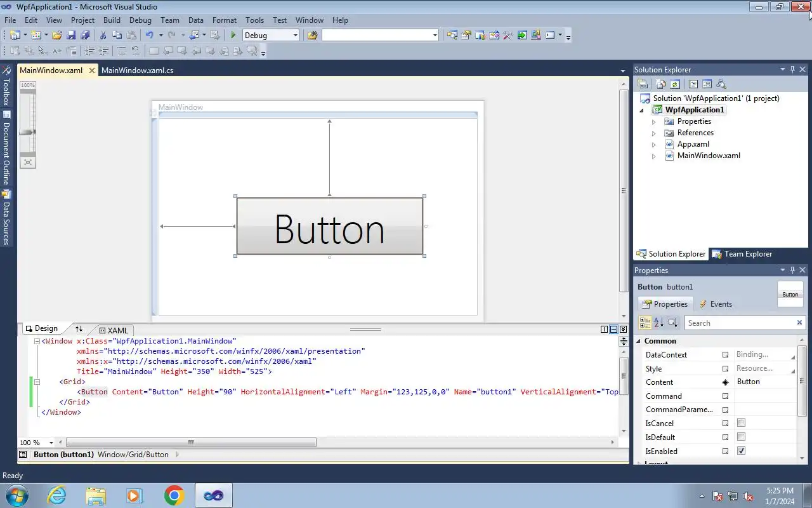This screenshot has height=508, width=812.
Task: Click the Copy toolbar icon
Action: [117, 36]
